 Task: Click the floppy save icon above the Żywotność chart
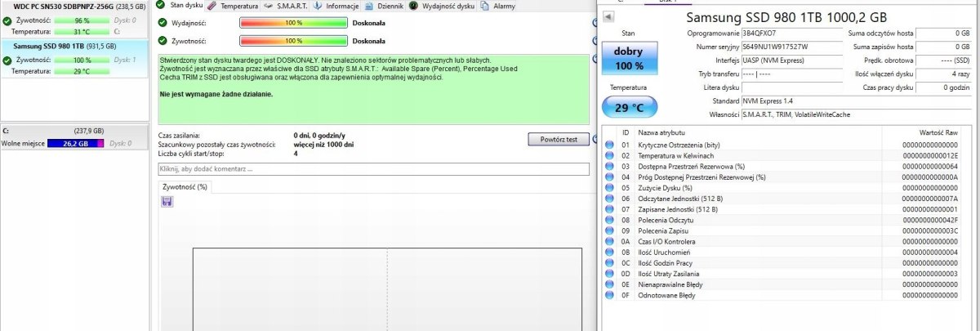(167, 201)
